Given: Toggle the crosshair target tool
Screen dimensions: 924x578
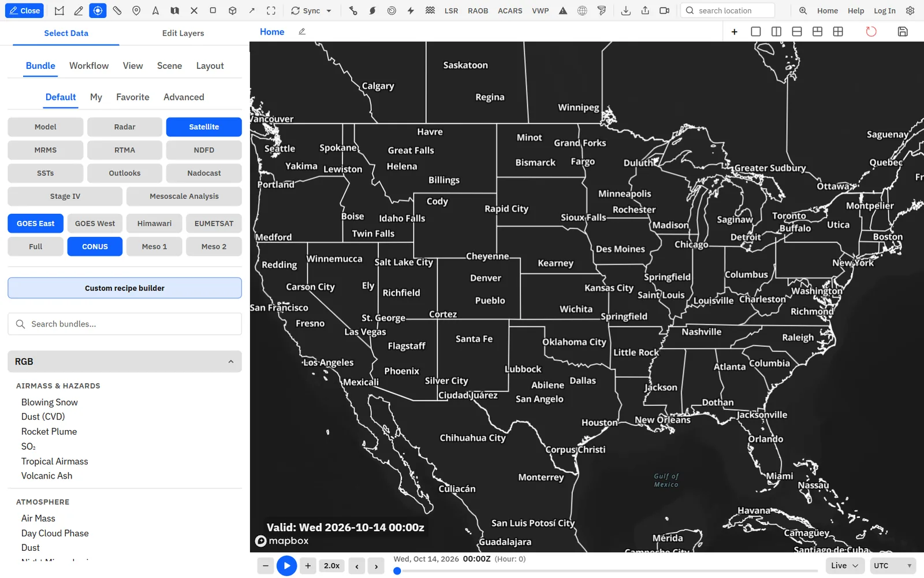Looking at the screenshot, I should pyautogui.click(x=98, y=10).
